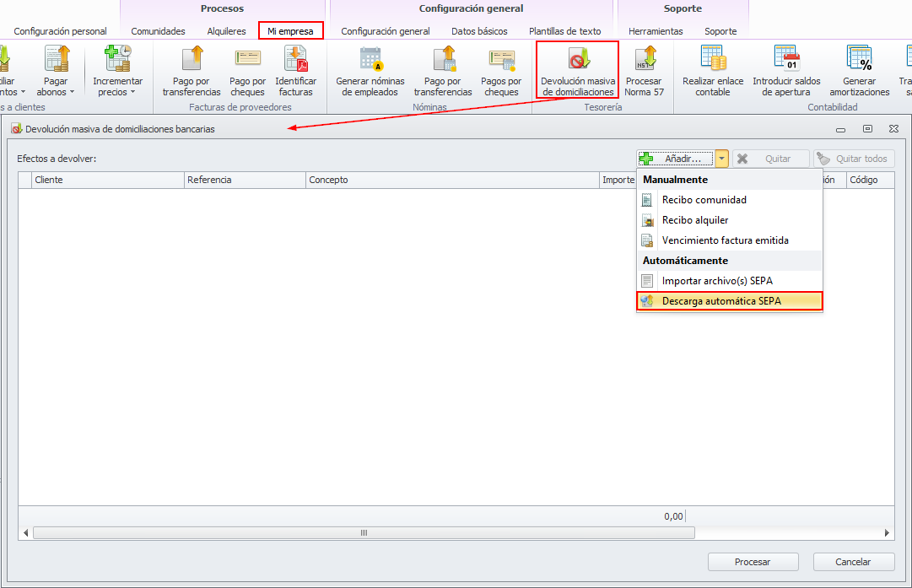Image resolution: width=912 pixels, height=588 pixels.
Task: Sort by Código column header
Action: 870,181
